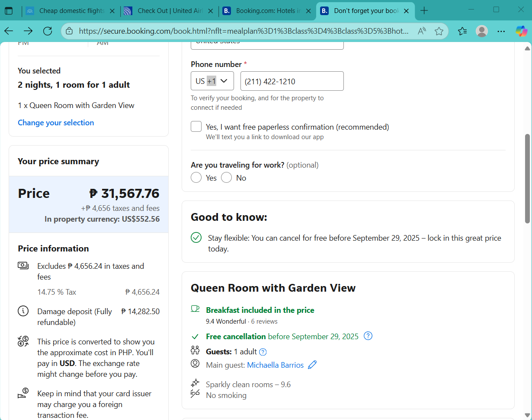Open the browser profile avatar icon
Viewport: 532px width, 420px height.
[481, 31]
